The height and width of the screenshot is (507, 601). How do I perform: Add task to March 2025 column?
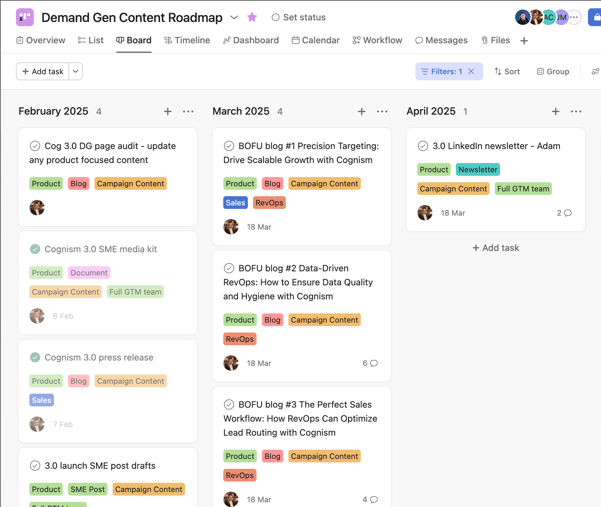pyautogui.click(x=361, y=112)
